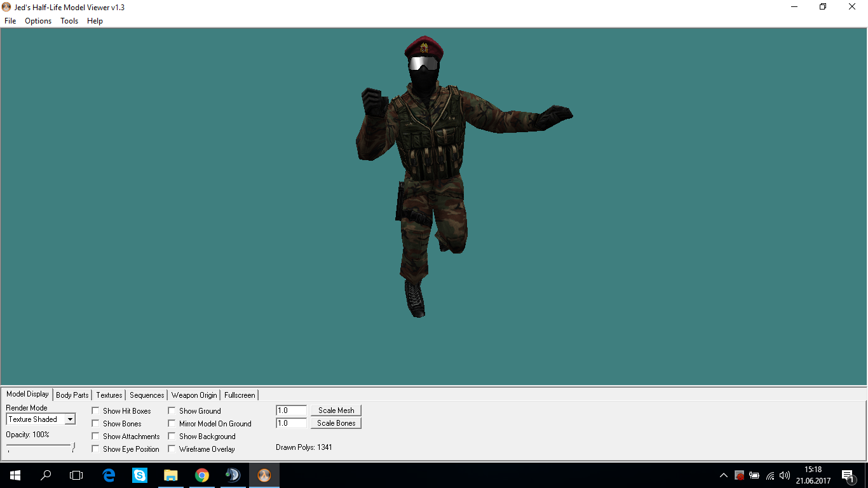Open the Options menu

pos(38,21)
